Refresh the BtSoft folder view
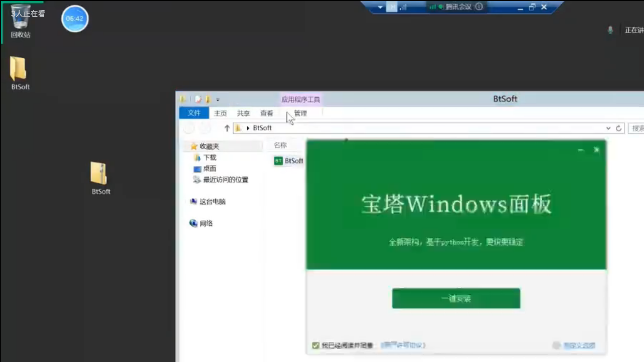644x362 pixels. pos(619,128)
